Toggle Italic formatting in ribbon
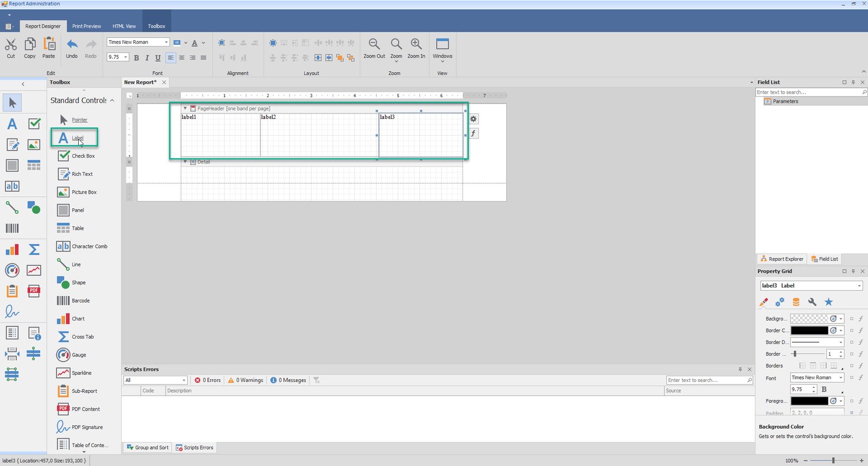This screenshot has height=466, width=868. click(147, 58)
